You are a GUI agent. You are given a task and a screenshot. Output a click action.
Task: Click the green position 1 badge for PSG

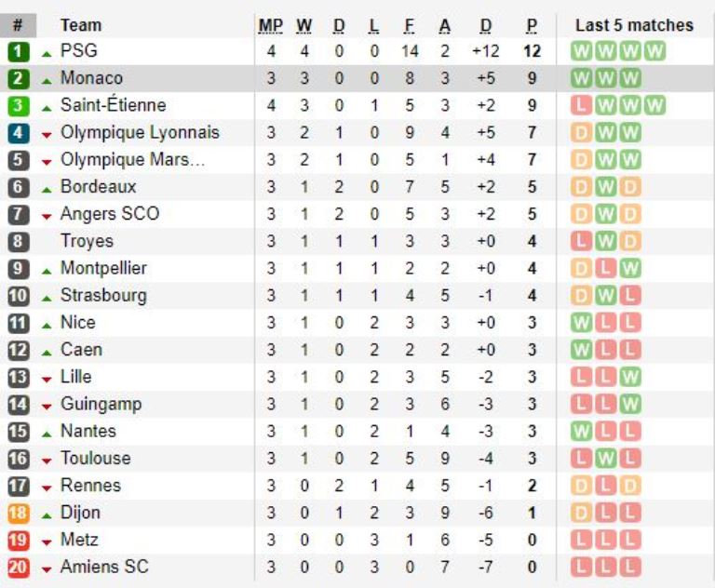point(19,51)
